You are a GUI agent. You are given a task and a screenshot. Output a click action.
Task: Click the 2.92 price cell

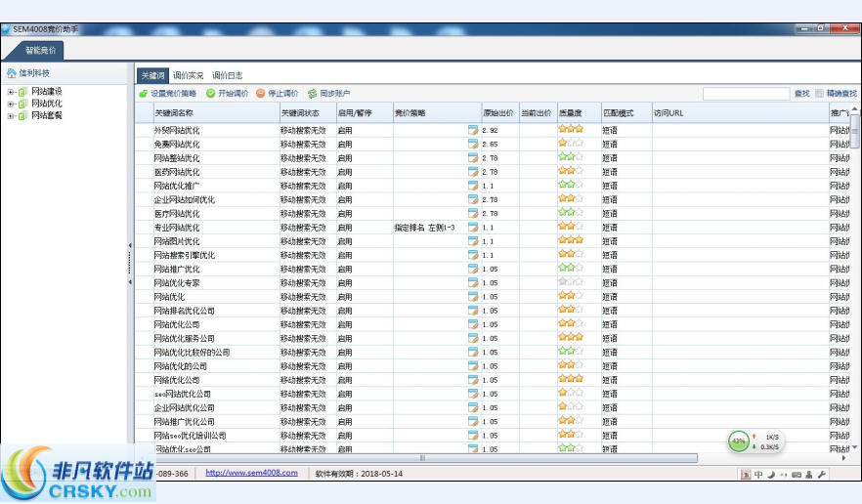[x=490, y=130]
